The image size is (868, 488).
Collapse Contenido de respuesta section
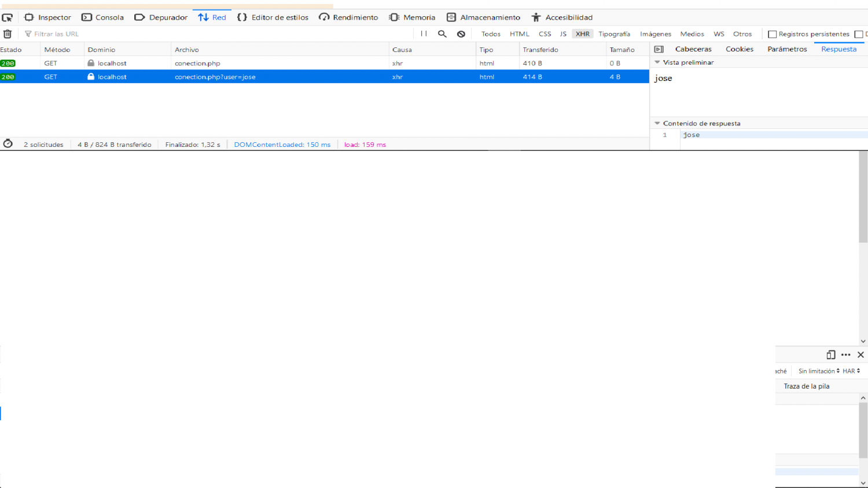(x=657, y=123)
